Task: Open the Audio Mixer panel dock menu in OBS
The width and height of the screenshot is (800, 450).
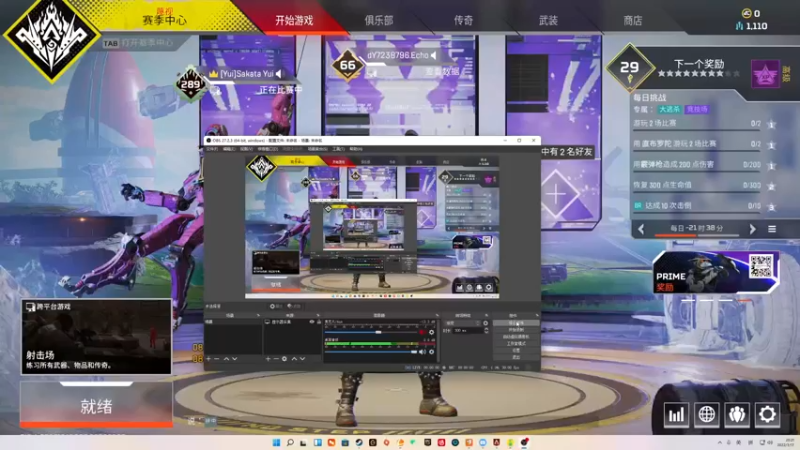Action: (437, 315)
